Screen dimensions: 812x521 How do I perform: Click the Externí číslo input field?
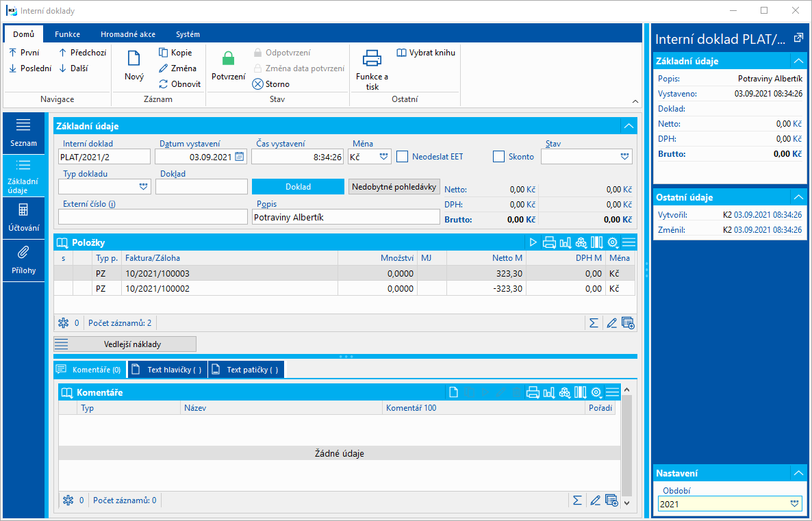click(153, 217)
